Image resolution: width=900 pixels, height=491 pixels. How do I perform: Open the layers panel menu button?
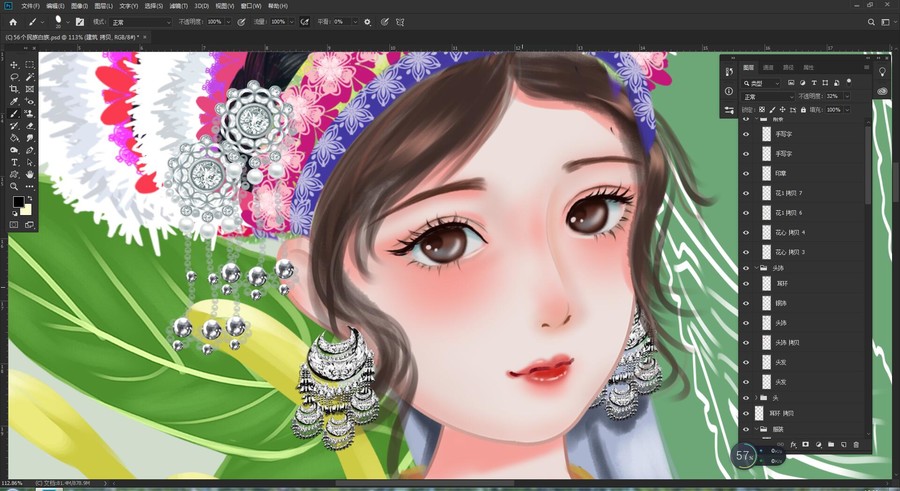867,68
